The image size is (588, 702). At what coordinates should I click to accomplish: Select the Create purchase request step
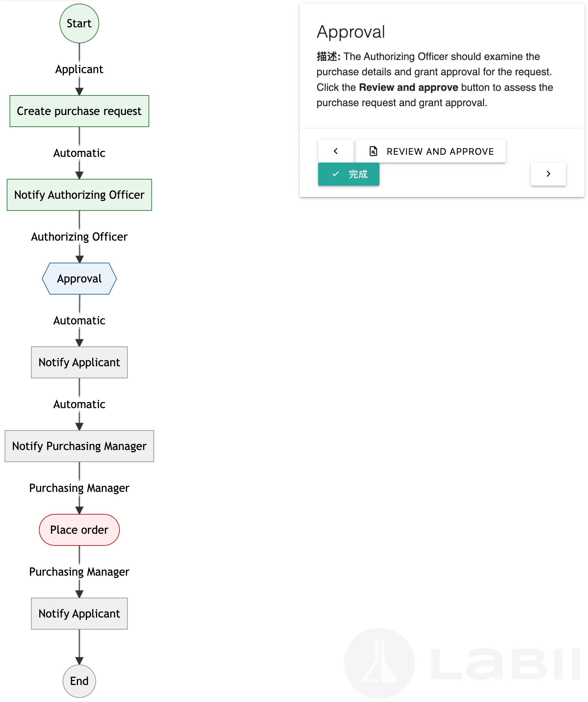[x=79, y=111]
